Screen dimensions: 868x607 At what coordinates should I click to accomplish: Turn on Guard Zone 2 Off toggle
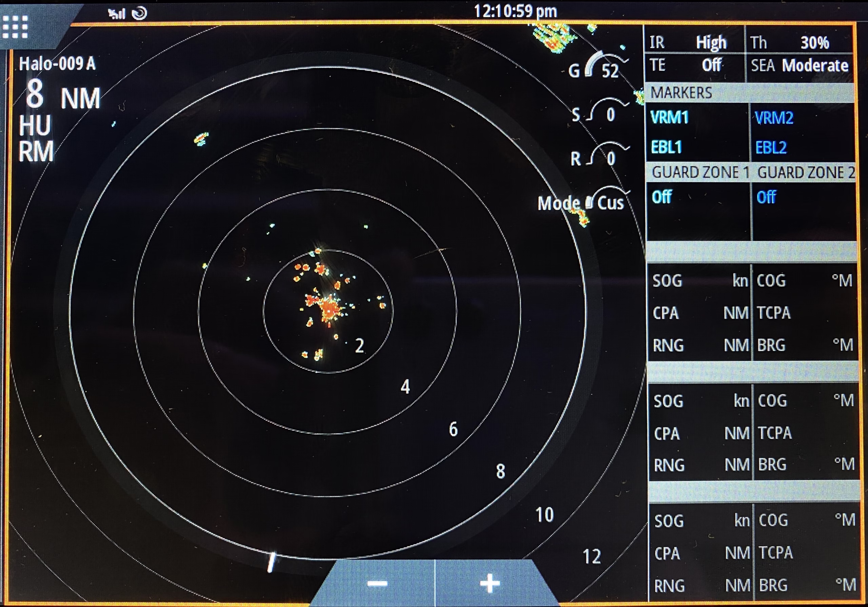point(766,197)
